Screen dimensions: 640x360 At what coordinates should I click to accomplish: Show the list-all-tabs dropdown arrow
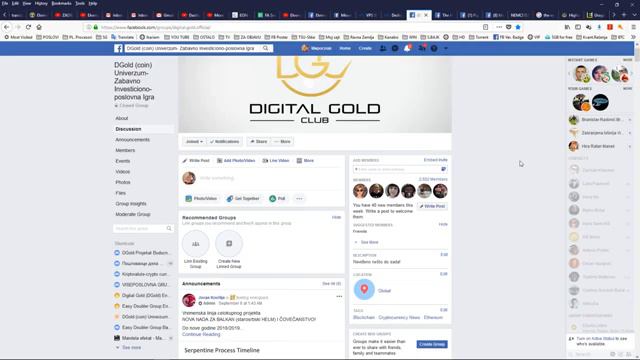(x=634, y=15)
